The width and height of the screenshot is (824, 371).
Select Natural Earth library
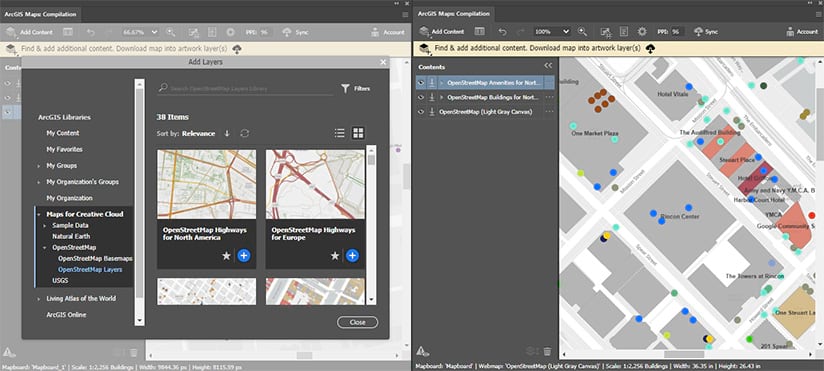(x=71, y=236)
